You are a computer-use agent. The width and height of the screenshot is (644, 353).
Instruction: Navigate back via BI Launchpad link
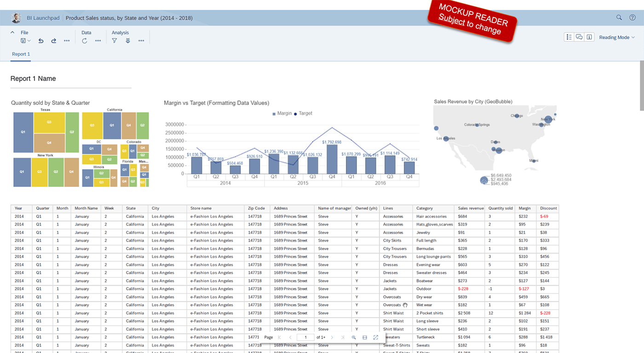(x=43, y=17)
